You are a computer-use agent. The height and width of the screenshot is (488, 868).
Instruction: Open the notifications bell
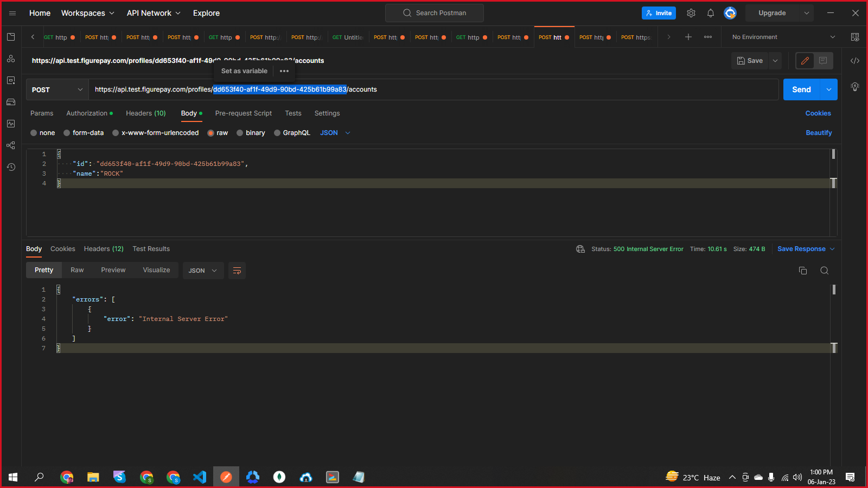711,13
